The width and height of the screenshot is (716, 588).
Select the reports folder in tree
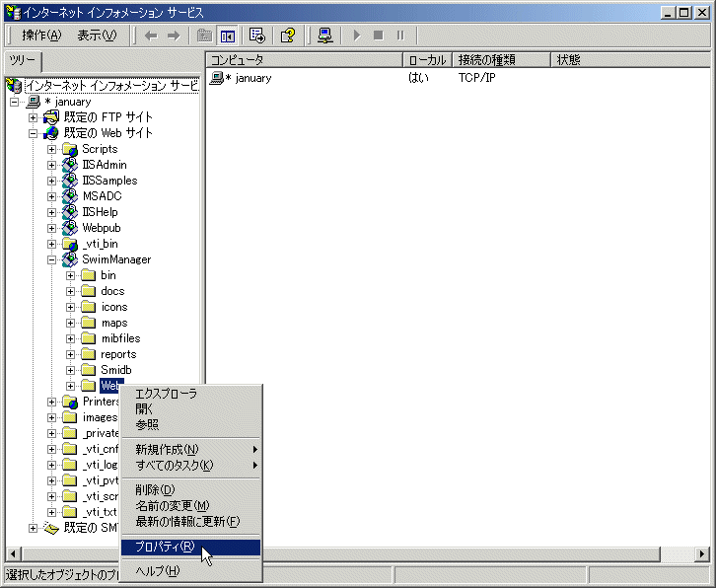[118, 354]
